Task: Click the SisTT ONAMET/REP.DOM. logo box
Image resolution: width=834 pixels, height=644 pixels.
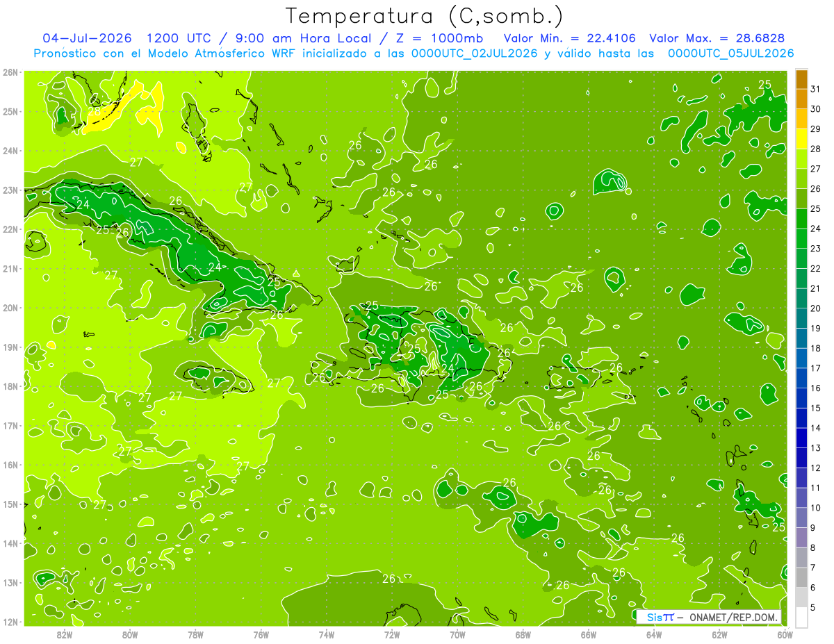Action: (x=708, y=617)
